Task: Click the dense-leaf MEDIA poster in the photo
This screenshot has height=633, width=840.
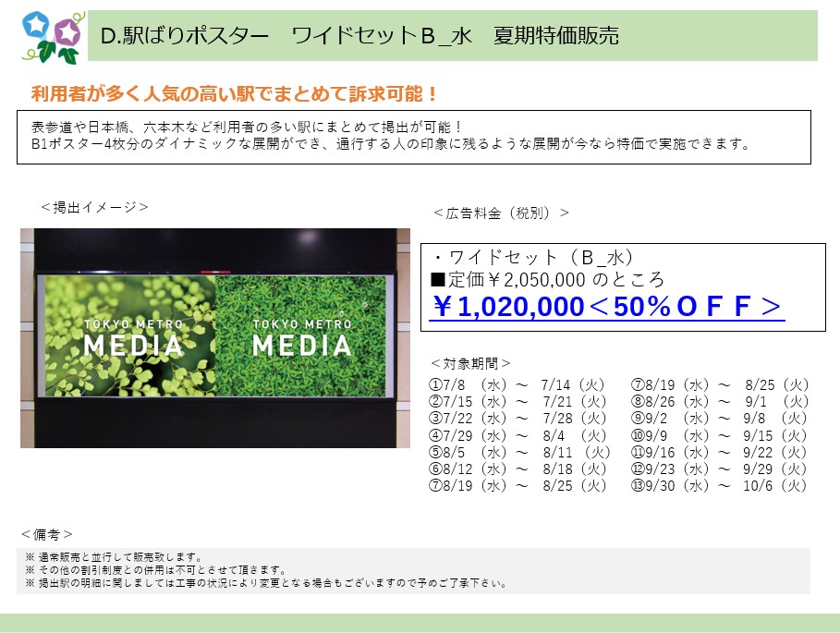Action: [x=300, y=335]
